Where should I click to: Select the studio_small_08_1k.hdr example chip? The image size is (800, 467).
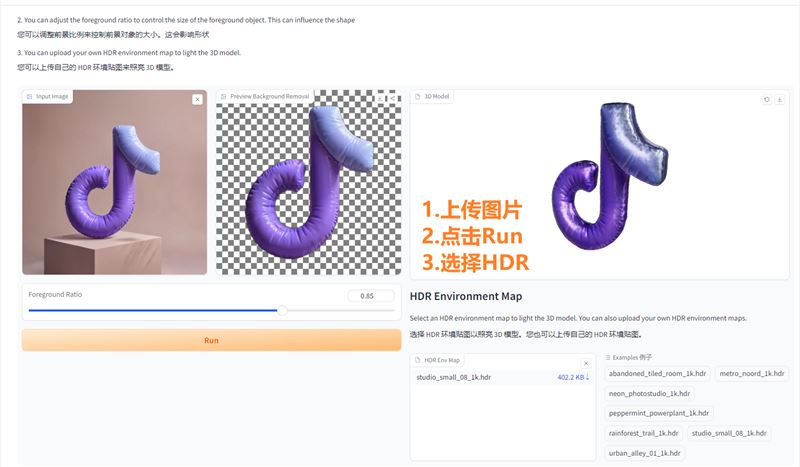[x=729, y=433]
